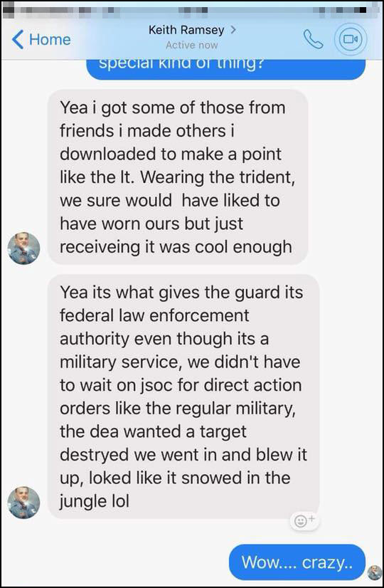The height and width of the screenshot is (588, 384).
Task: Open the emoji reaction button on message
Action: [305, 520]
